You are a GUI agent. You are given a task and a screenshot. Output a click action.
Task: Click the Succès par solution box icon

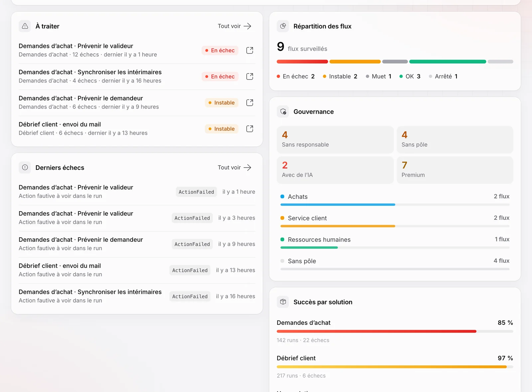(283, 302)
